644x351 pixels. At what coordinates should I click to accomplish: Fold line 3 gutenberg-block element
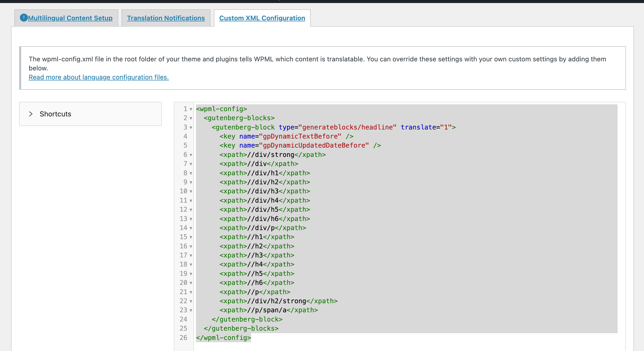(191, 127)
